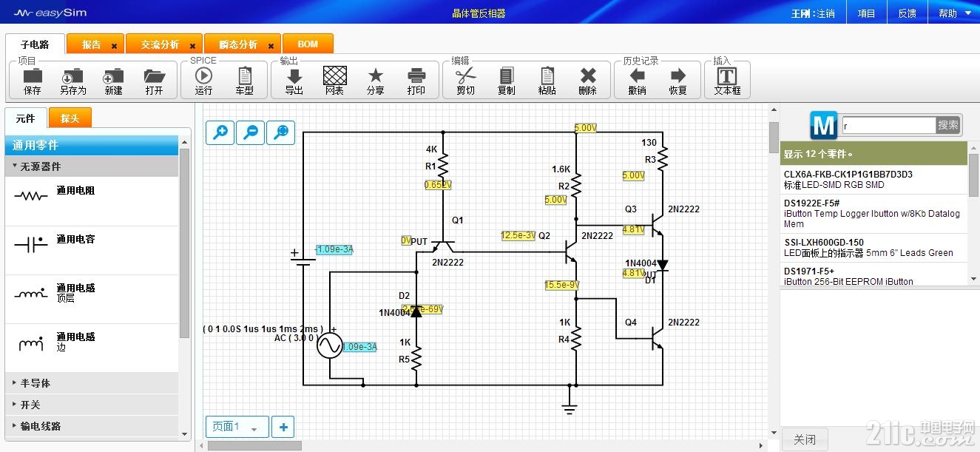
Task: Click the 另存为 save-as icon
Action: tap(72, 75)
